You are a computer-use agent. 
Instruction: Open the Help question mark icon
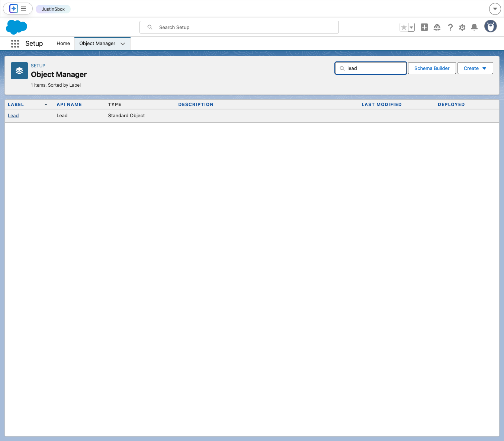pos(450,27)
